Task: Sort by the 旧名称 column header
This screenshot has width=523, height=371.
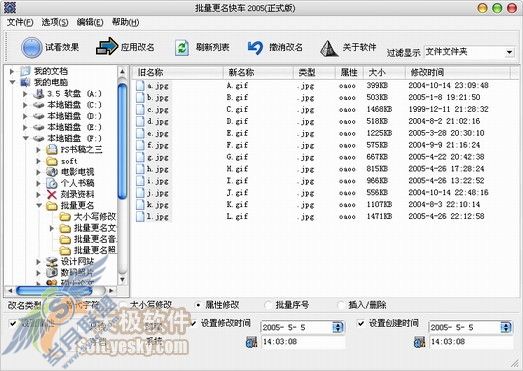Action: tap(177, 72)
